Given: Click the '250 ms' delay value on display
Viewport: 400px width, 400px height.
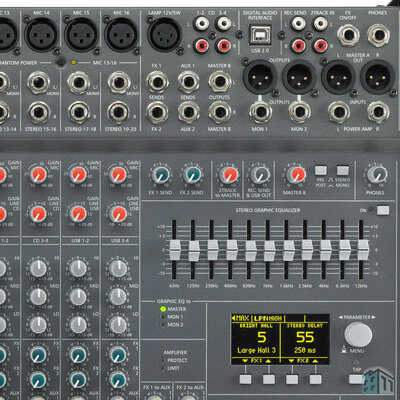Looking at the screenshot, I should click(x=305, y=350).
